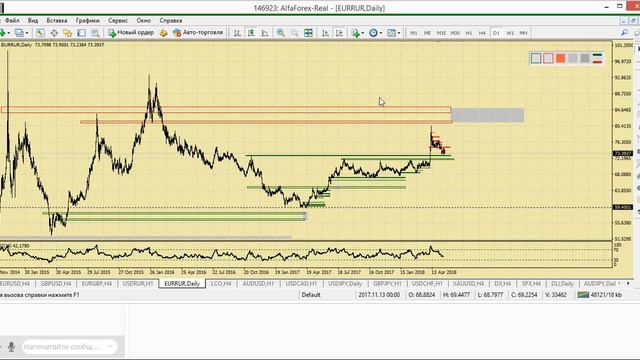Open the Market Watch panel icon

[x=40, y=33]
